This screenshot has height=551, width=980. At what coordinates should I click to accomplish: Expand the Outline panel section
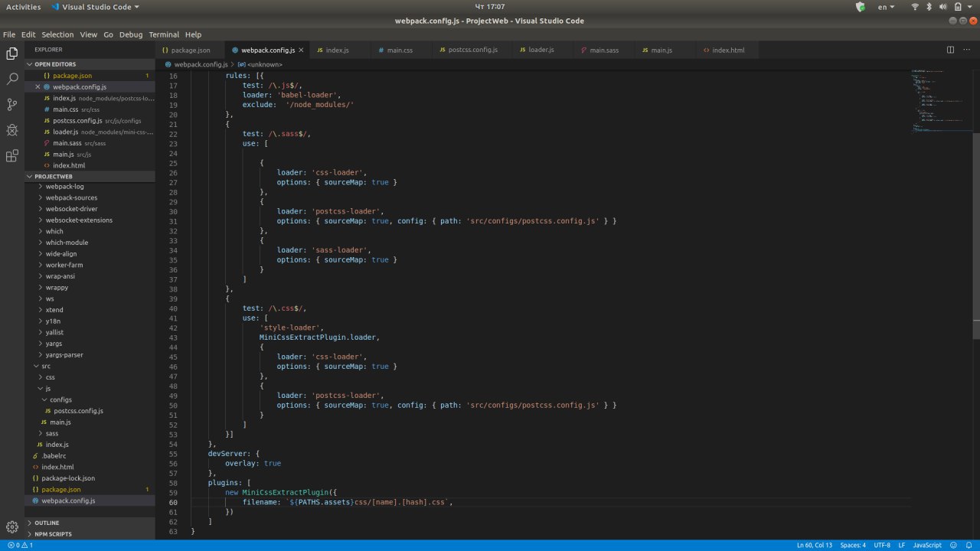coord(47,523)
